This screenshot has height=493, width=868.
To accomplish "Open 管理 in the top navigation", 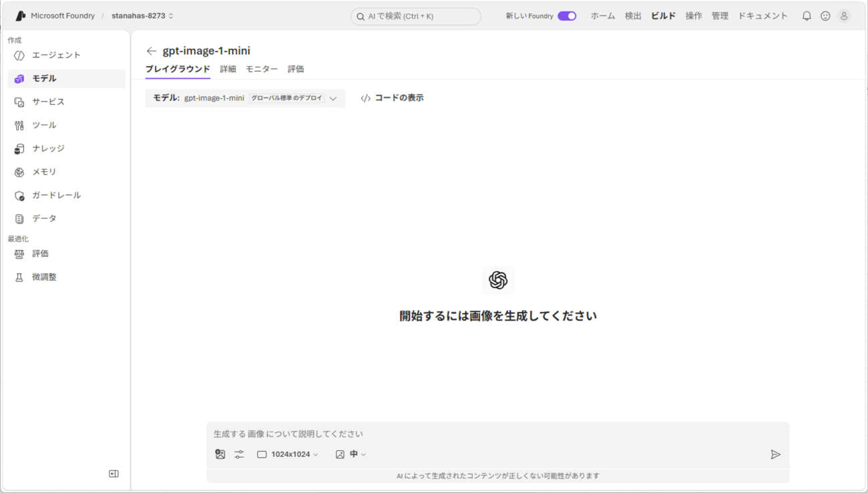I will click(x=720, y=16).
